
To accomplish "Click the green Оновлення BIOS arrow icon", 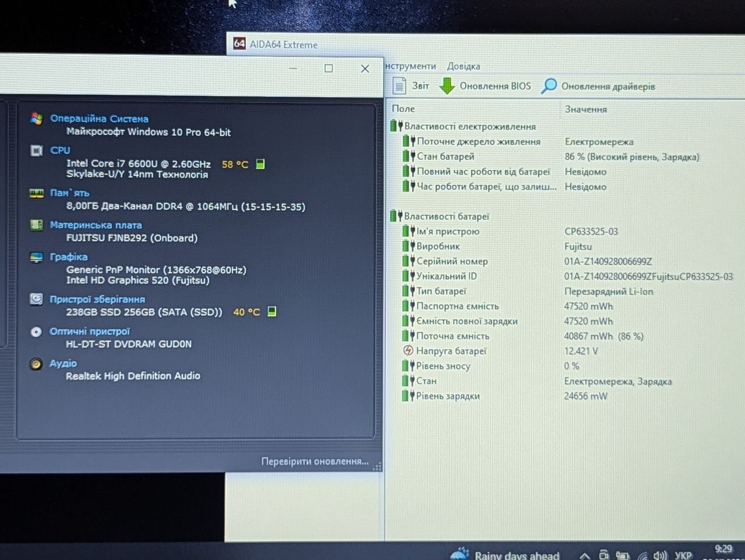I will pos(447,86).
